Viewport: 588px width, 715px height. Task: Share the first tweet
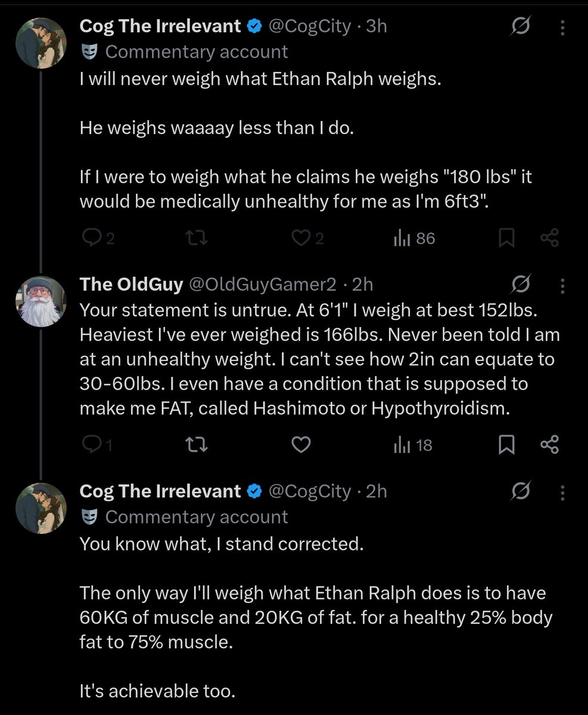(549, 238)
